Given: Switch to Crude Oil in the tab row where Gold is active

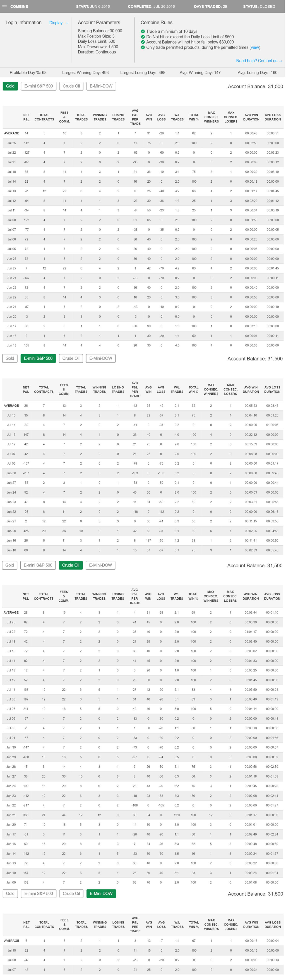Looking at the screenshot, I should pyautogui.click(x=71, y=86).
